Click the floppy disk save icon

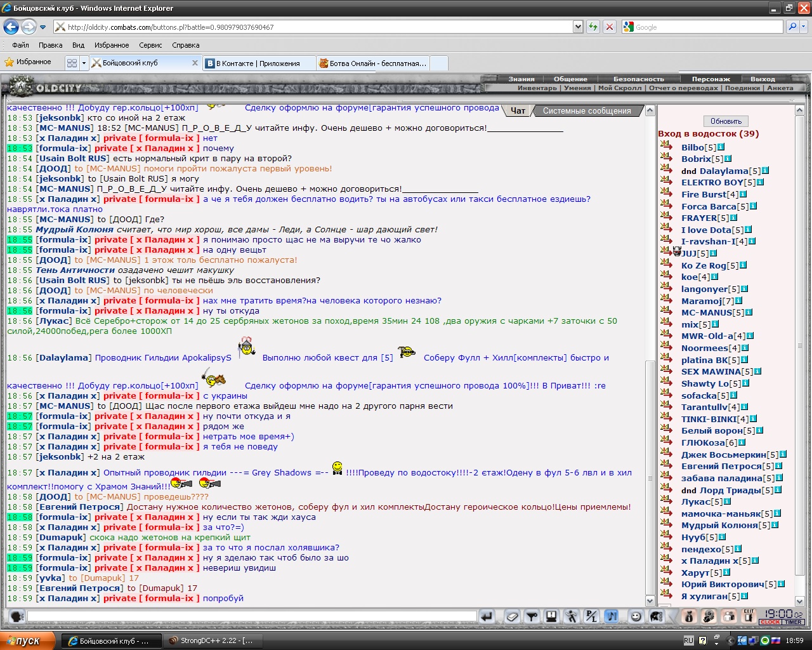point(552,616)
